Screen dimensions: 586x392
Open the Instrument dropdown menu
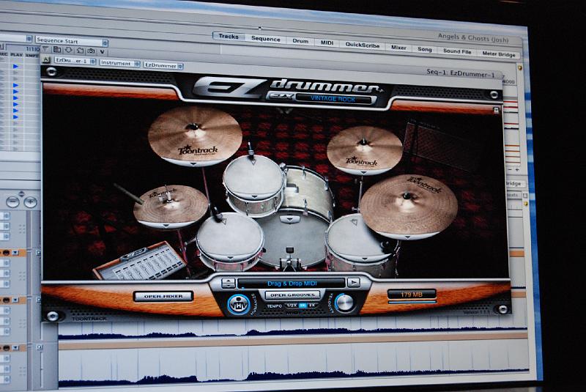[x=119, y=64]
